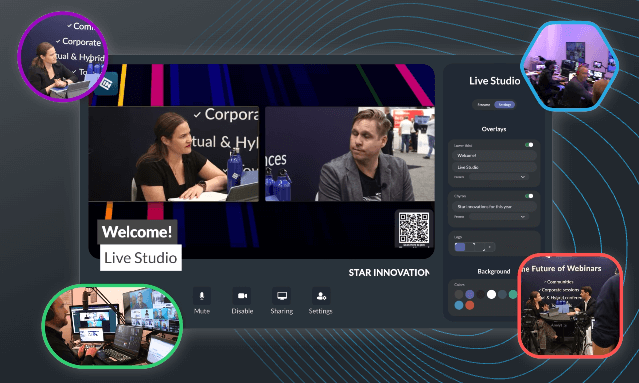
Task: Open the preset dropdown under the chyron text
Action: 498,217
